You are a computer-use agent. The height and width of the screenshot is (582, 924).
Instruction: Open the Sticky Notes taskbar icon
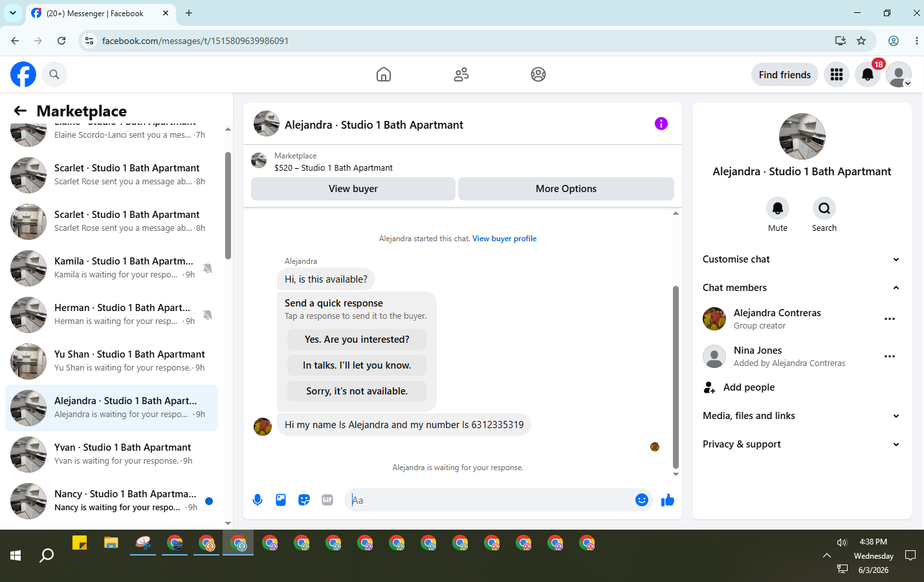coord(80,543)
